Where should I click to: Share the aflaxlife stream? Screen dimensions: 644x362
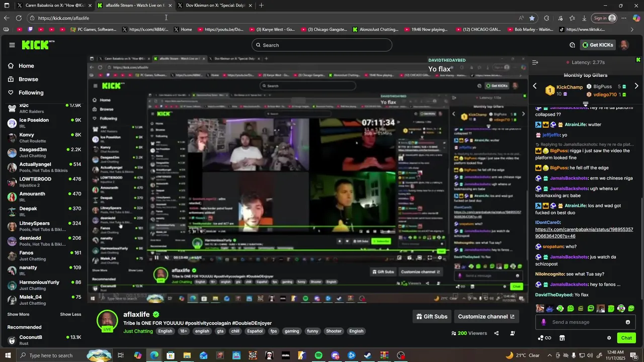497,333
